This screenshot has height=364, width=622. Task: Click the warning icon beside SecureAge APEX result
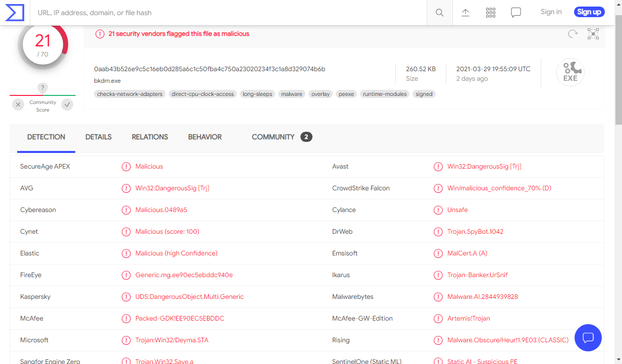pos(126,167)
